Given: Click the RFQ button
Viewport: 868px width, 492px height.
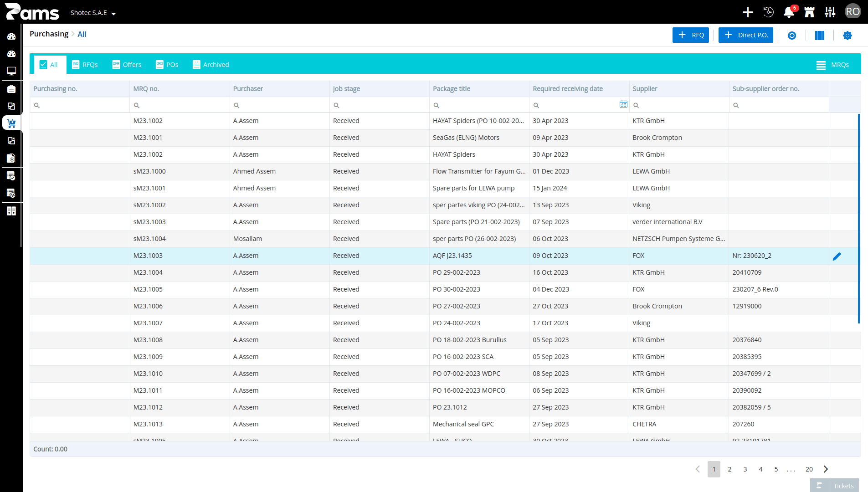Looking at the screenshot, I should pos(691,35).
